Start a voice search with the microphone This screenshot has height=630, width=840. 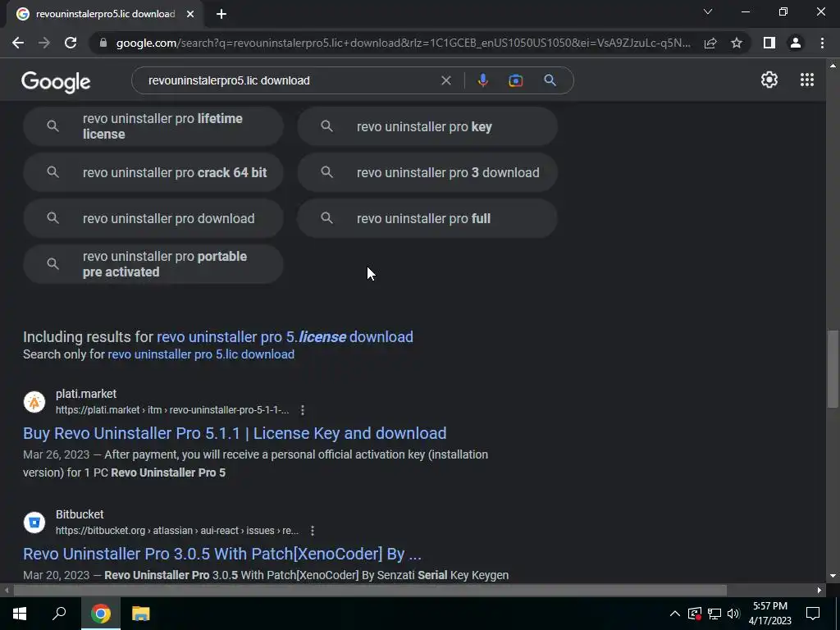click(x=482, y=80)
